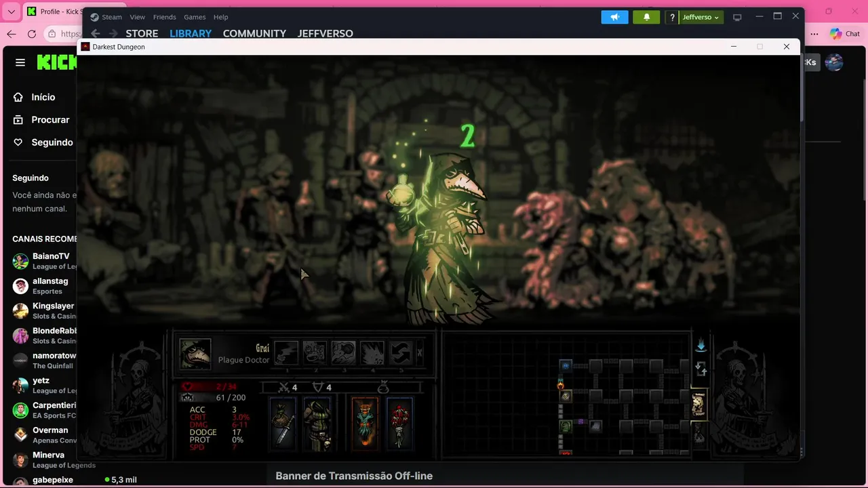Go to the Steam COMMUNITY tab
Image resolution: width=868 pixels, height=488 pixels.
click(x=254, y=33)
